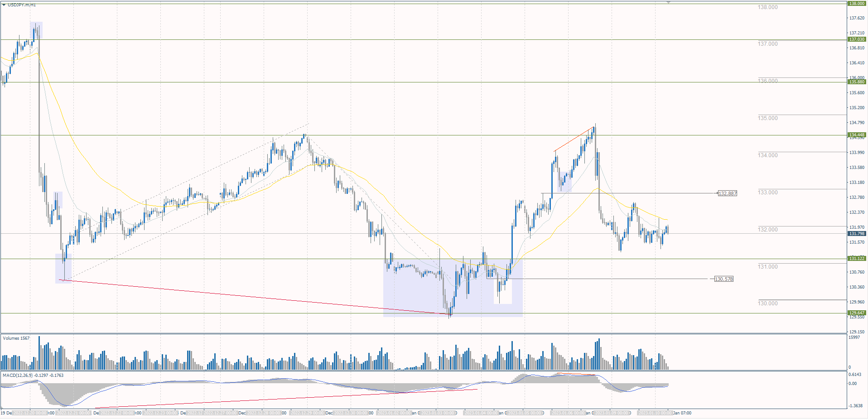Click 136.410 on the price scale

(x=857, y=63)
